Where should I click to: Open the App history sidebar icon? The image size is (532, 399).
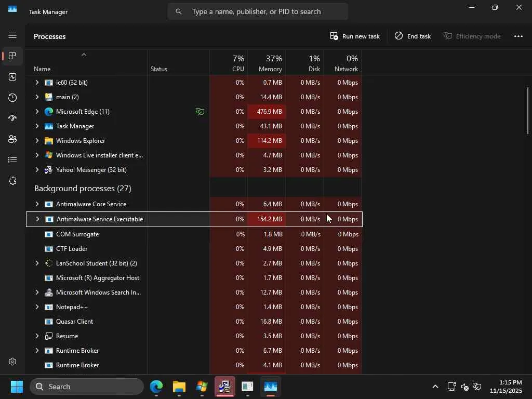12,98
